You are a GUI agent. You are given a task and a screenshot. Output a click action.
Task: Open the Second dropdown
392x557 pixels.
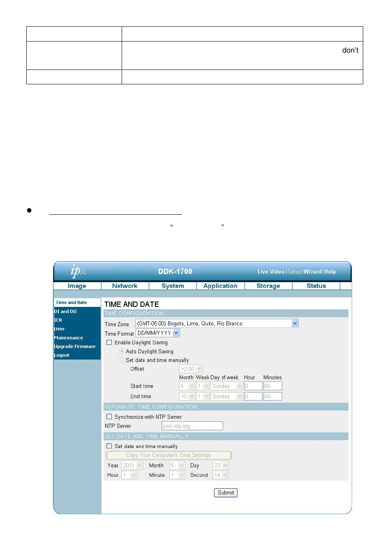point(221,475)
